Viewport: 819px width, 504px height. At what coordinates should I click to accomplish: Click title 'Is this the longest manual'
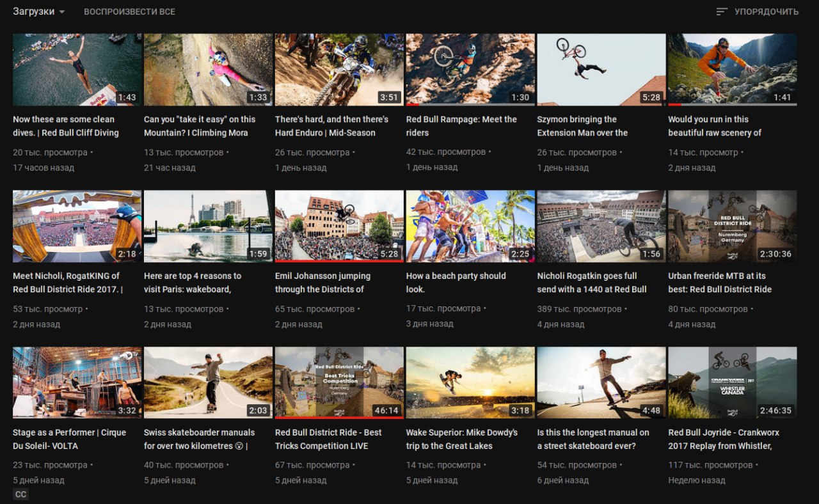593,439
